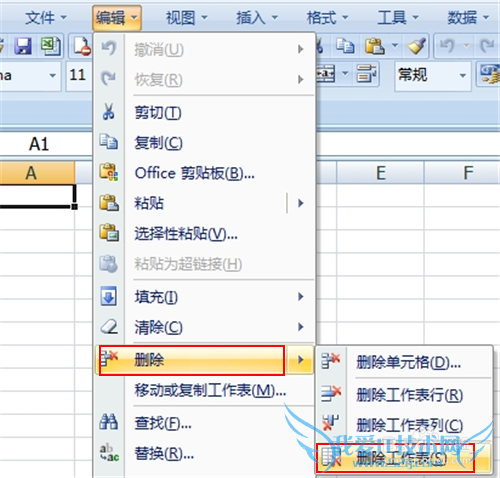
Task: Open the 清除(C) submenu
Action: [205, 327]
